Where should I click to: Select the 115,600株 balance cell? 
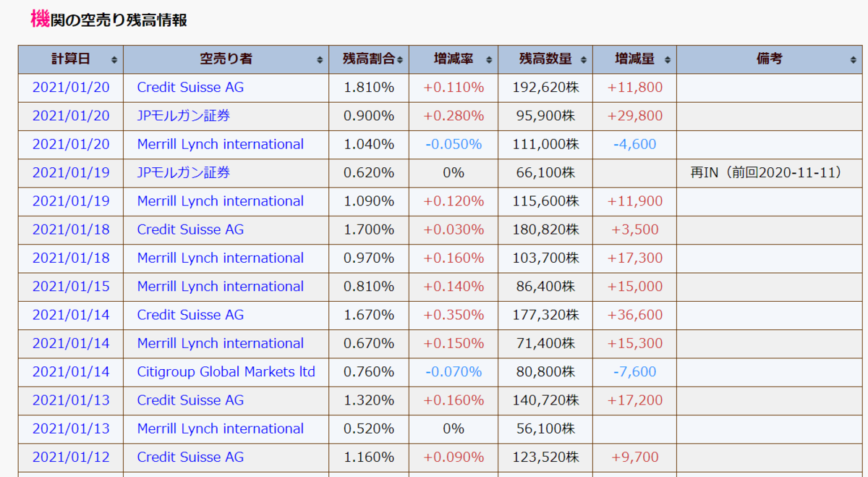coord(545,201)
